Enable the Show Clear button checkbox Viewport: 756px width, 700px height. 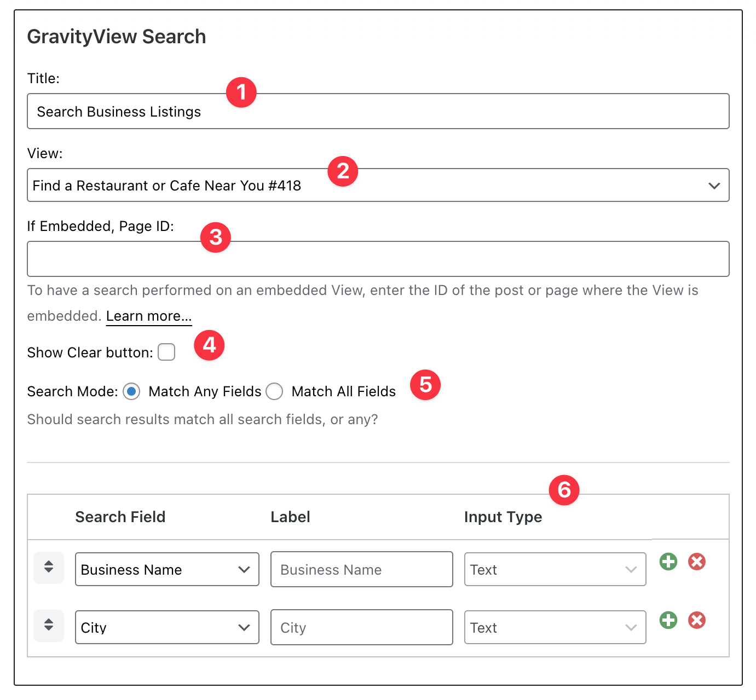tap(166, 352)
